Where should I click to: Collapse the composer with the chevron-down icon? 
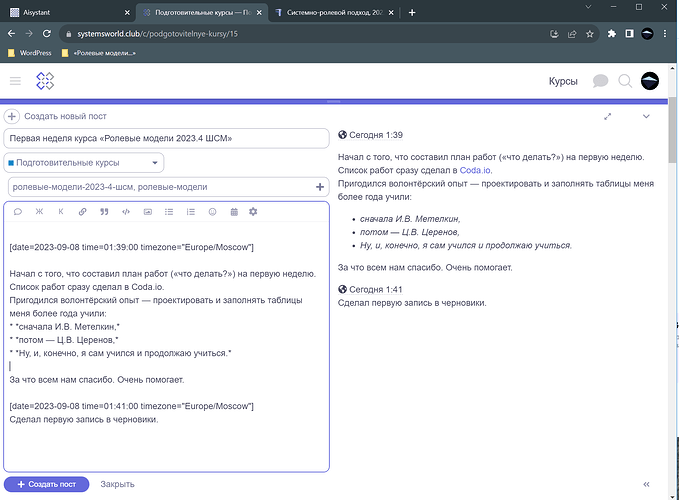coord(646,117)
